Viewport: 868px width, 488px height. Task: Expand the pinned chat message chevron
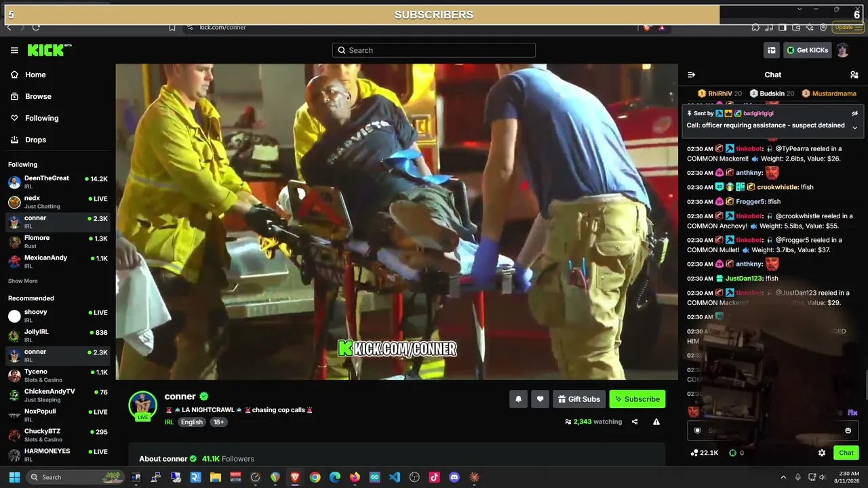pos(854,127)
